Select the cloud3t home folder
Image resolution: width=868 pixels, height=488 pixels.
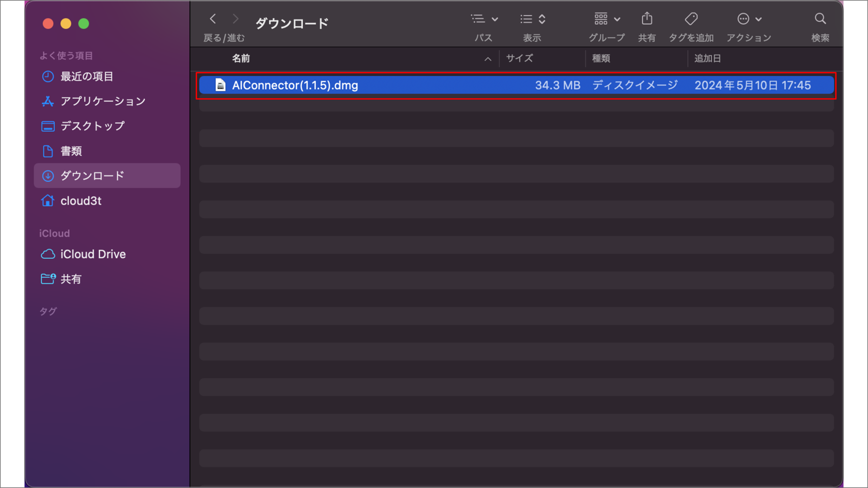81,200
